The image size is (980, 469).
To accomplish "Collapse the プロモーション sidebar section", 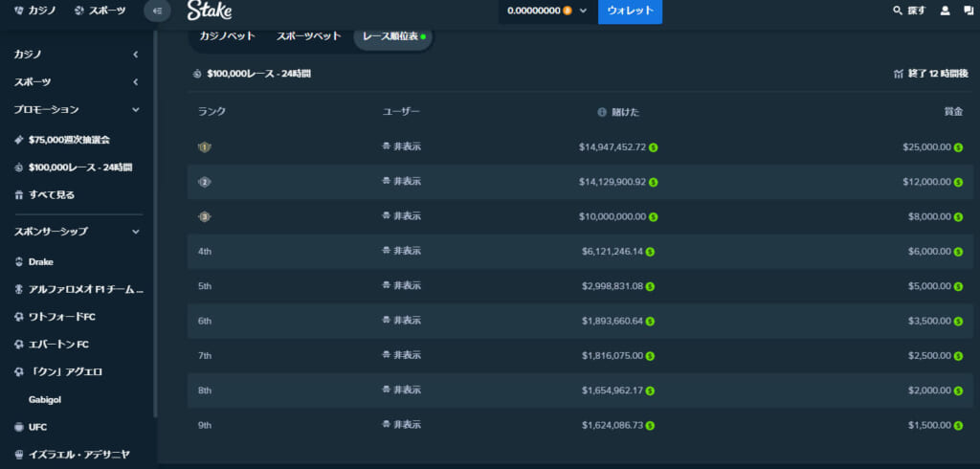I will (x=77, y=109).
